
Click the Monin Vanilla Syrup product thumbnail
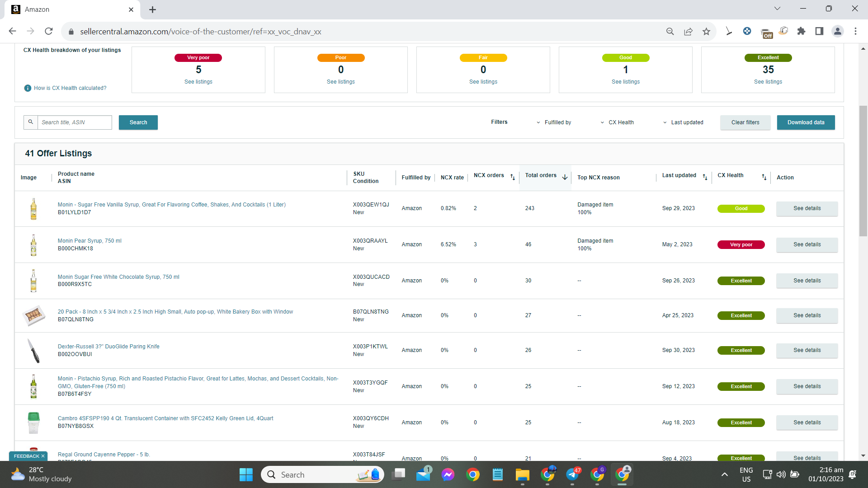[33, 209]
